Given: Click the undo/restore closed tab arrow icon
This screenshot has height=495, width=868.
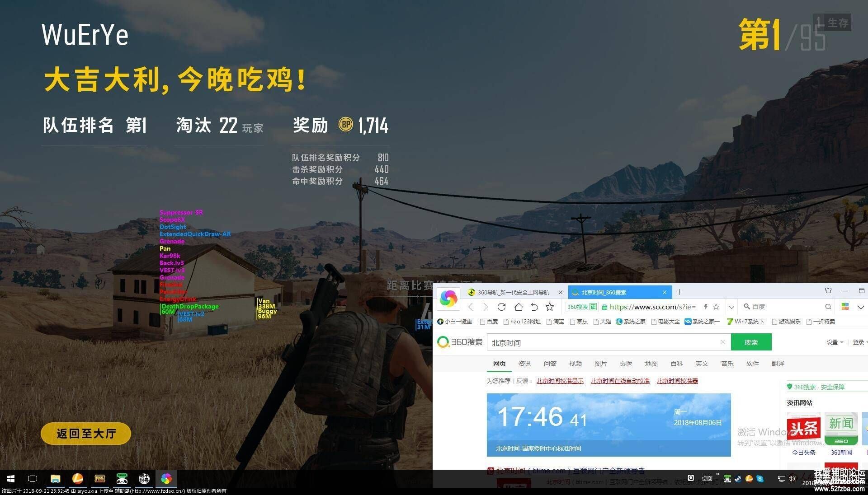Looking at the screenshot, I should click(534, 307).
